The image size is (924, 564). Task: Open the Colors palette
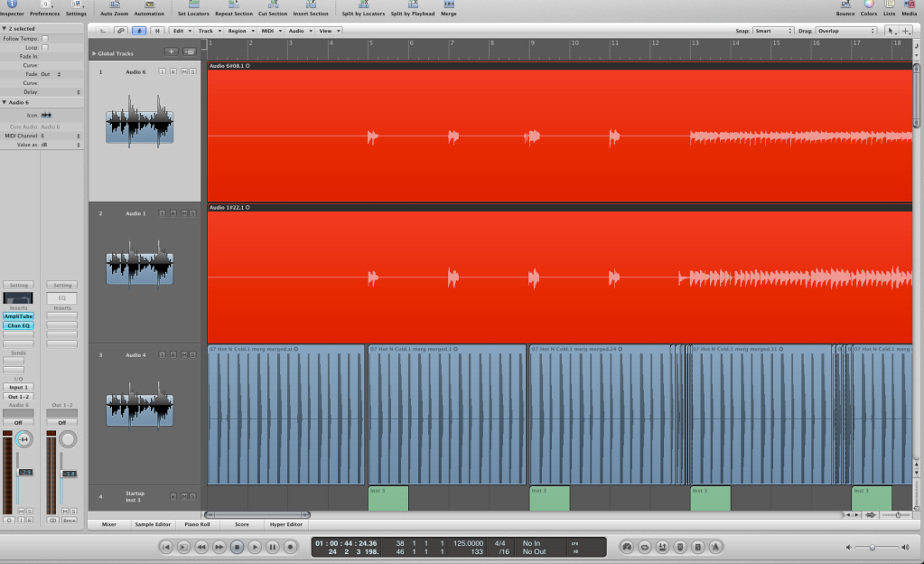point(869,6)
